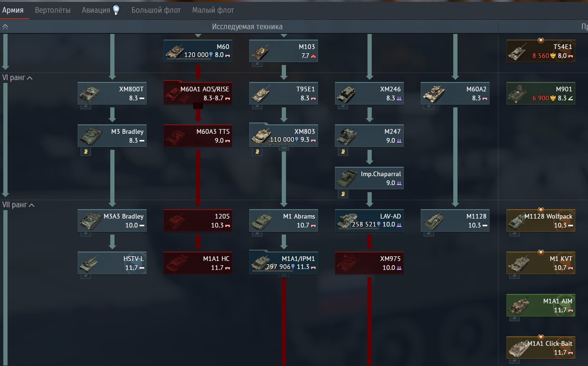Click the grey slot icon under M1128

coord(429,234)
